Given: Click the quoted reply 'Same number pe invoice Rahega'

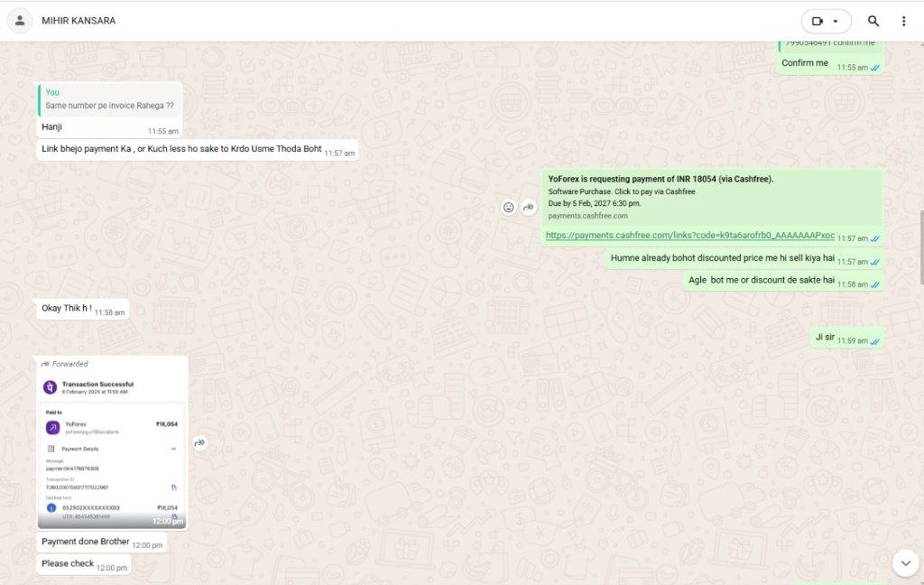Looking at the screenshot, I should 110,99.
